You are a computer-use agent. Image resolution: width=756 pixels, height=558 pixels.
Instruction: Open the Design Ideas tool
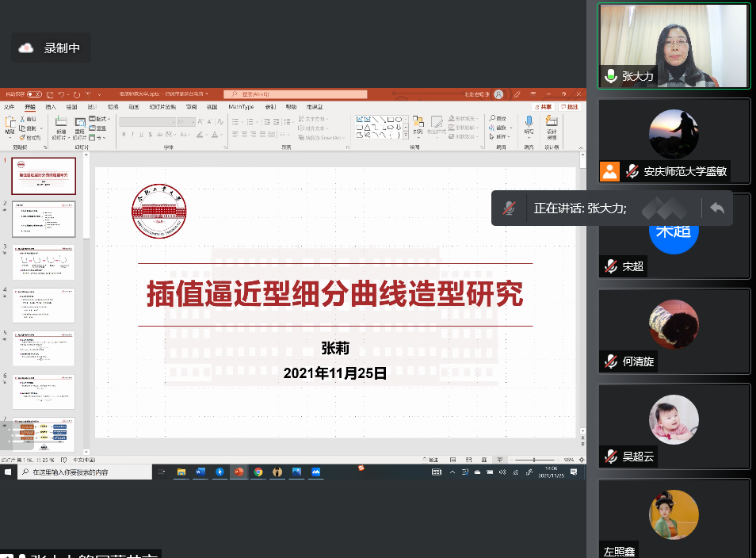tap(552, 124)
